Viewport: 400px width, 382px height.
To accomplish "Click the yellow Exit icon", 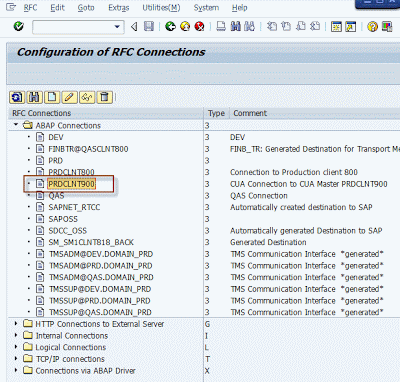I will (185, 26).
